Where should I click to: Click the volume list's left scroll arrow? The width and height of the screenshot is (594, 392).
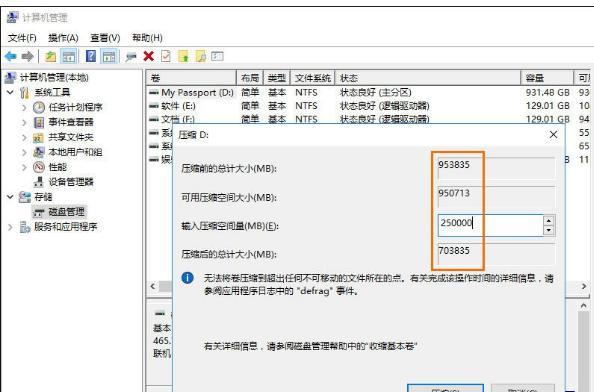pos(153,286)
